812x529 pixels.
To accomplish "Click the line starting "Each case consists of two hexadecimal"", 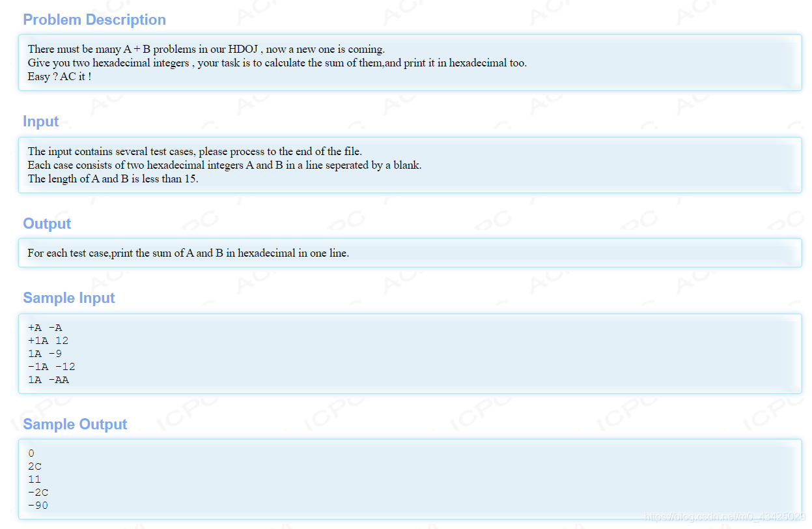I will [x=225, y=165].
